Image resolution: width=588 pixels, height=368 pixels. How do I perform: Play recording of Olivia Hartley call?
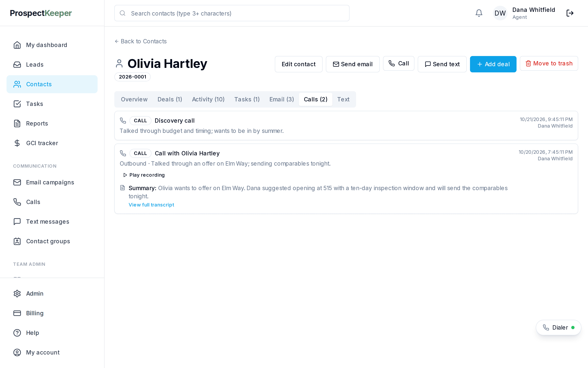coord(144,175)
